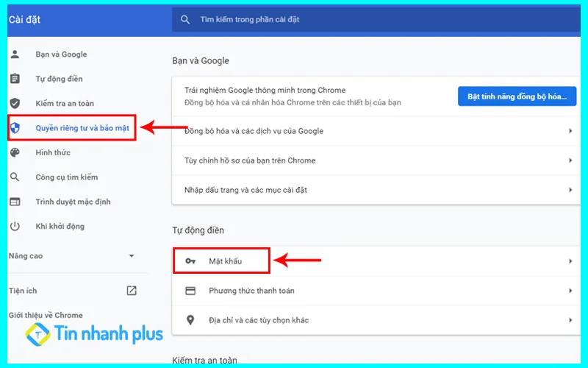Click the chevron for Địa chỉ và các tùy chọn khác
588x368 pixels.
(x=570, y=320)
